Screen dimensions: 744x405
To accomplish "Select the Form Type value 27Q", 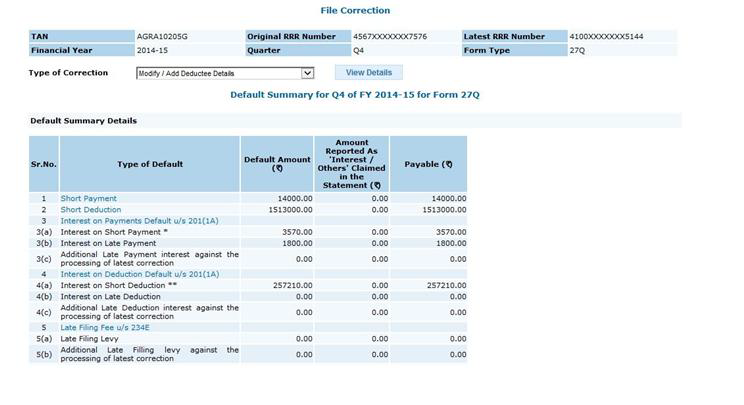I will 577,50.
